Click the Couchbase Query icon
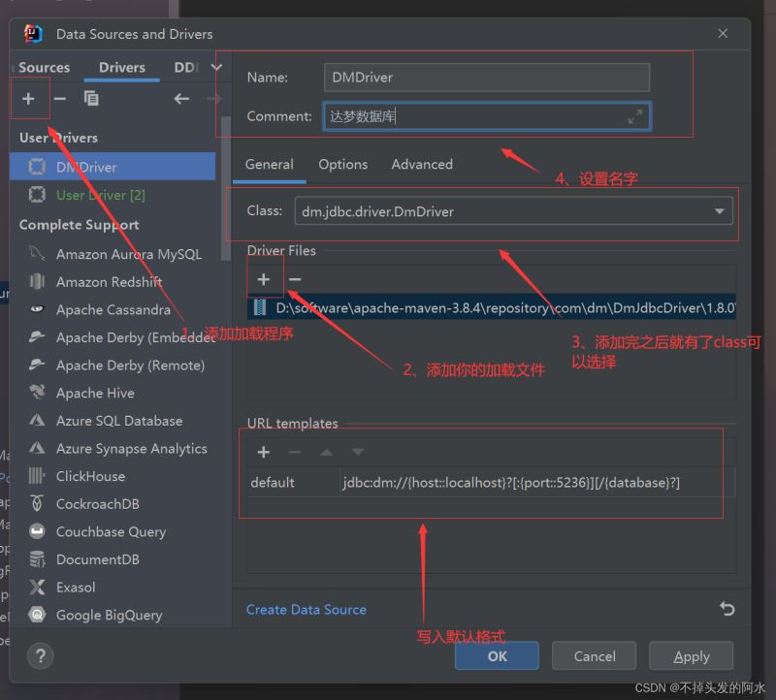Viewport: 776px width, 700px height. pyautogui.click(x=37, y=531)
